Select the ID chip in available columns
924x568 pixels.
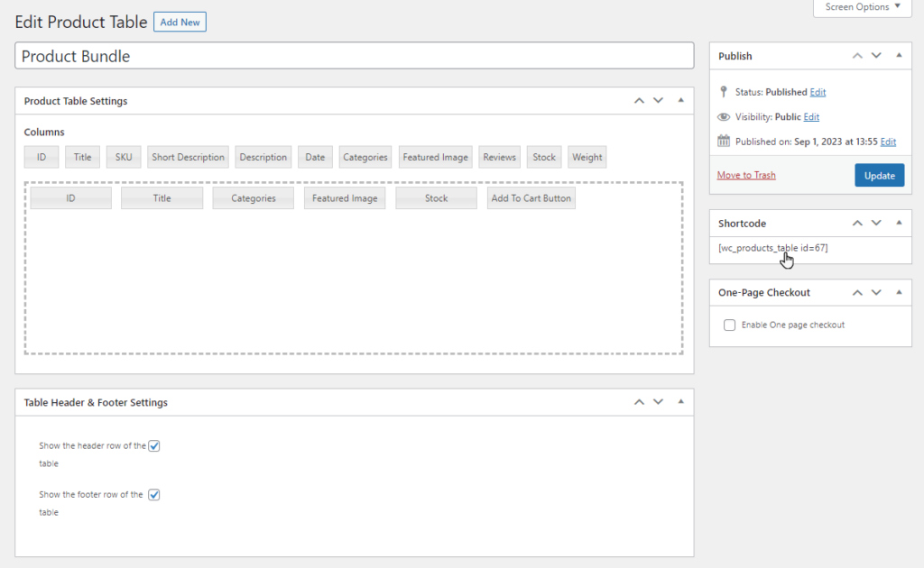42,157
